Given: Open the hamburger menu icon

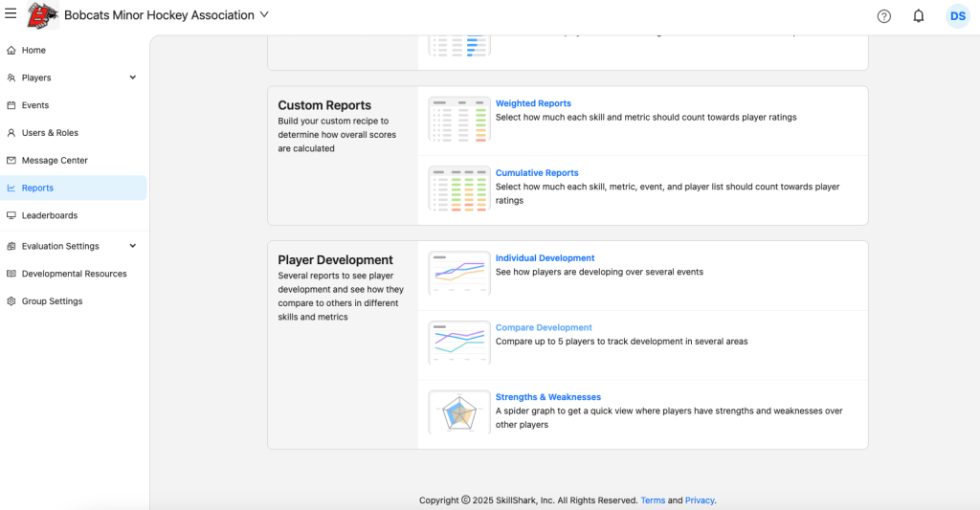Looking at the screenshot, I should (x=11, y=14).
